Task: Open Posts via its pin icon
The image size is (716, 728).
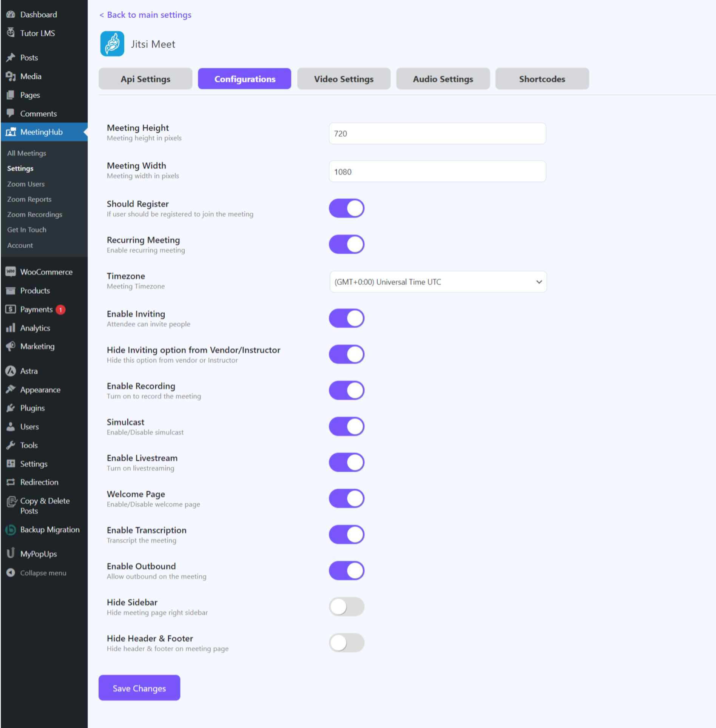Action: click(11, 57)
